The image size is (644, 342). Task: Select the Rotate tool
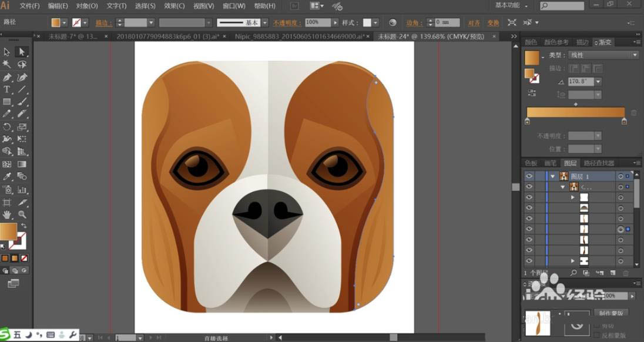tap(7, 127)
